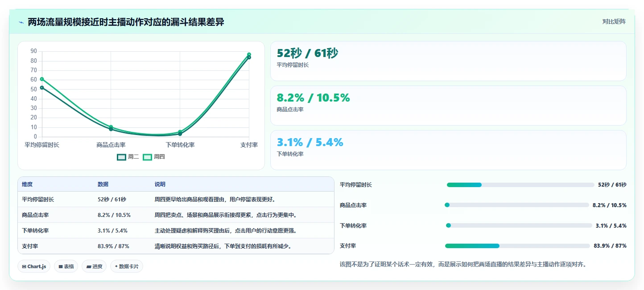
Task: Toggle the 周四 legend series
Action: pos(154,157)
